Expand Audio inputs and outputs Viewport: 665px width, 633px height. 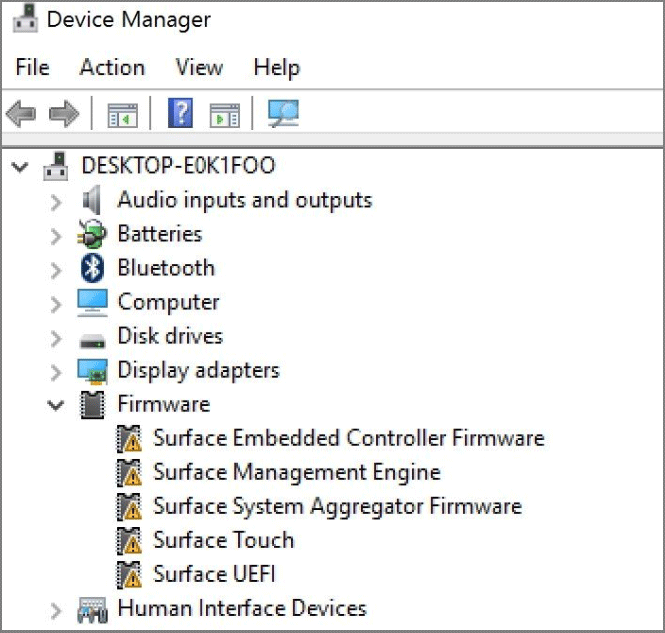(56, 202)
